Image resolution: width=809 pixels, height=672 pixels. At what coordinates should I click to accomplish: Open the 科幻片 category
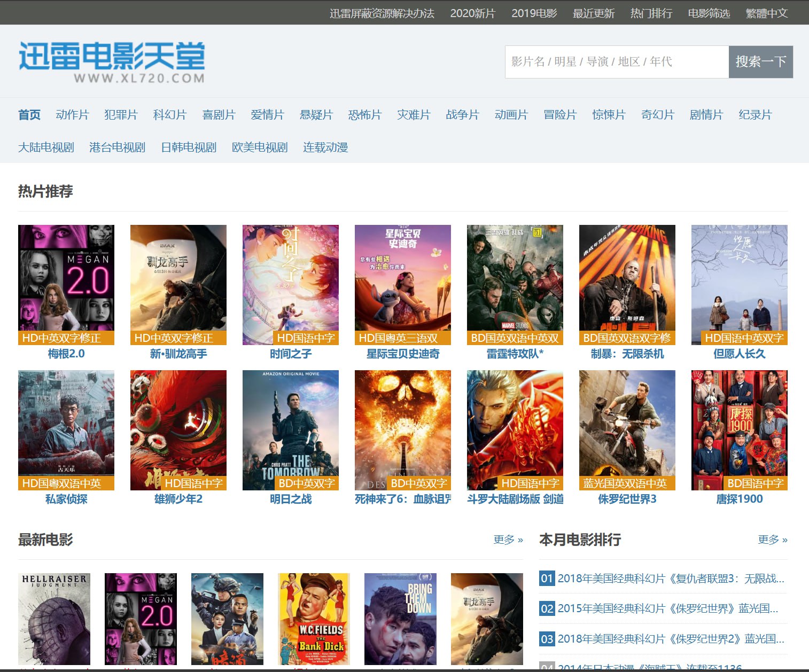pos(170,115)
